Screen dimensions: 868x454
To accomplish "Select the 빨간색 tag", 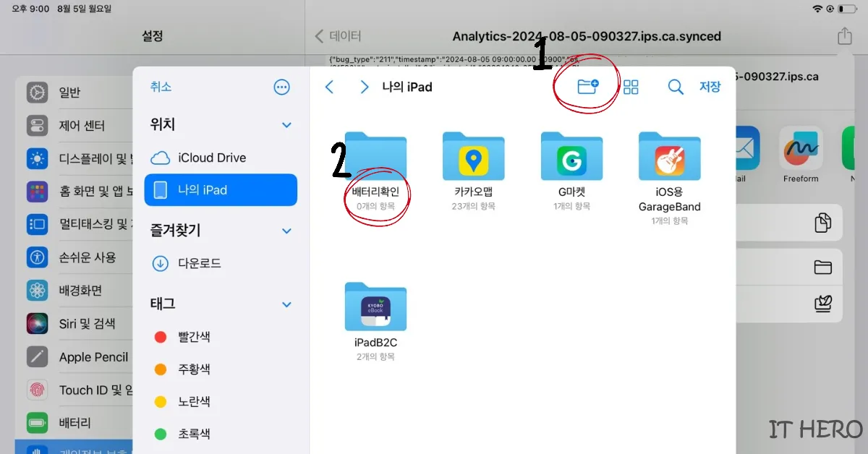I will point(221,337).
